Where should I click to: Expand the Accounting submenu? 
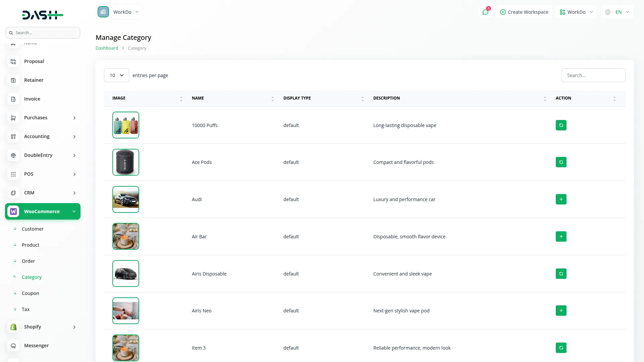click(x=43, y=136)
